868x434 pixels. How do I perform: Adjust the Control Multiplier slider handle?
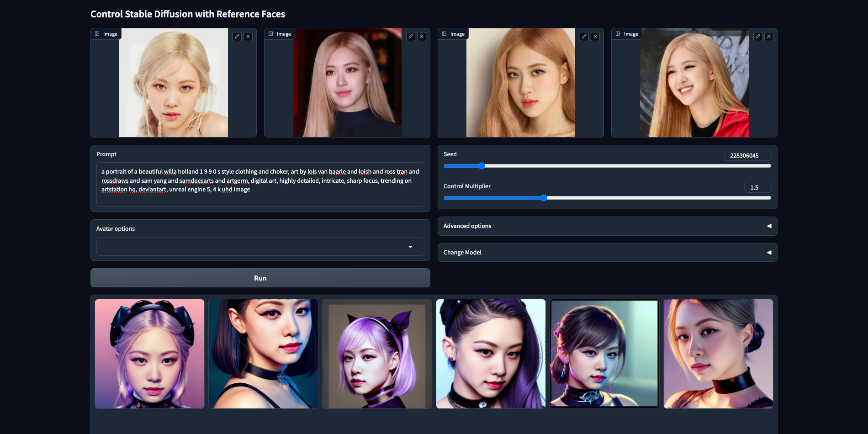544,198
